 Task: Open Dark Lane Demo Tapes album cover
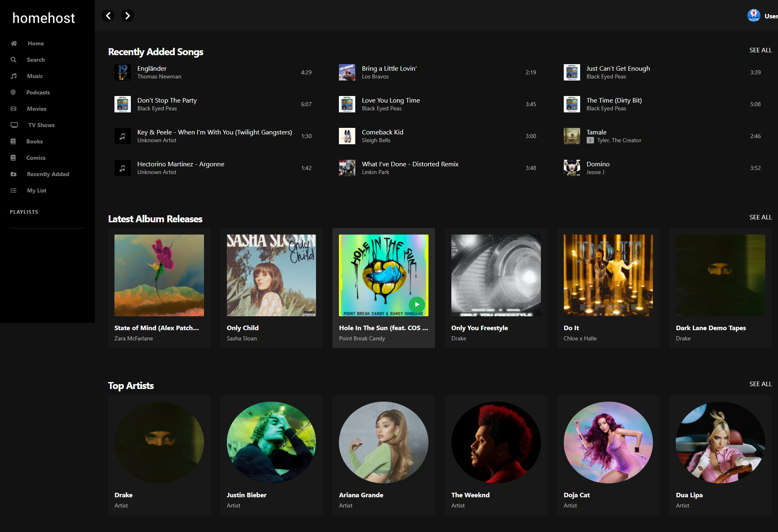[x=720, y=275]
